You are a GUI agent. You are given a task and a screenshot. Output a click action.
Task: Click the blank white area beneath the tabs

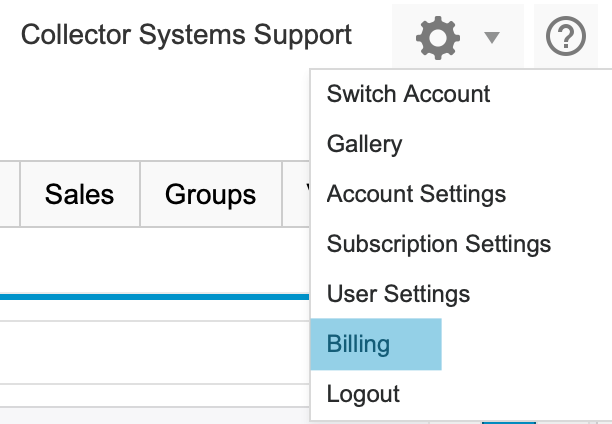[150, 260]
